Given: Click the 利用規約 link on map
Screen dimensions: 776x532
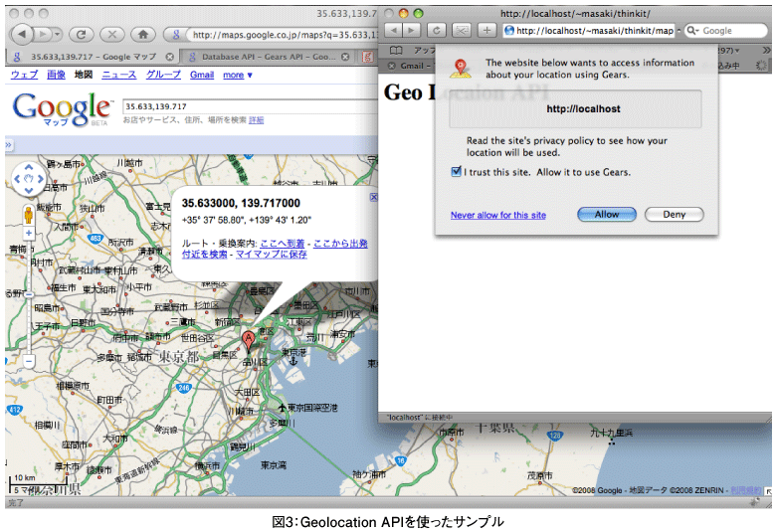Looking at the screenshot, I should tap(746, 490).
